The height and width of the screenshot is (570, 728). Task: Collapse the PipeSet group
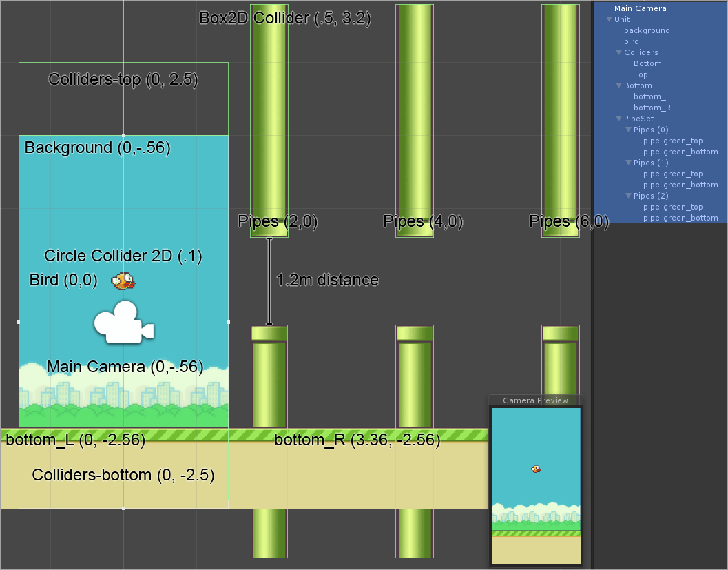click(618, 119)
